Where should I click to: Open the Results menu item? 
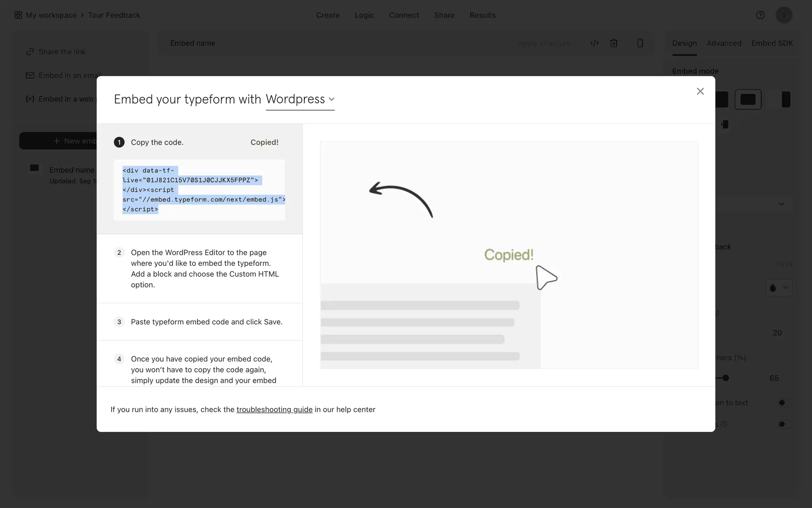click(x=482, y=15)
